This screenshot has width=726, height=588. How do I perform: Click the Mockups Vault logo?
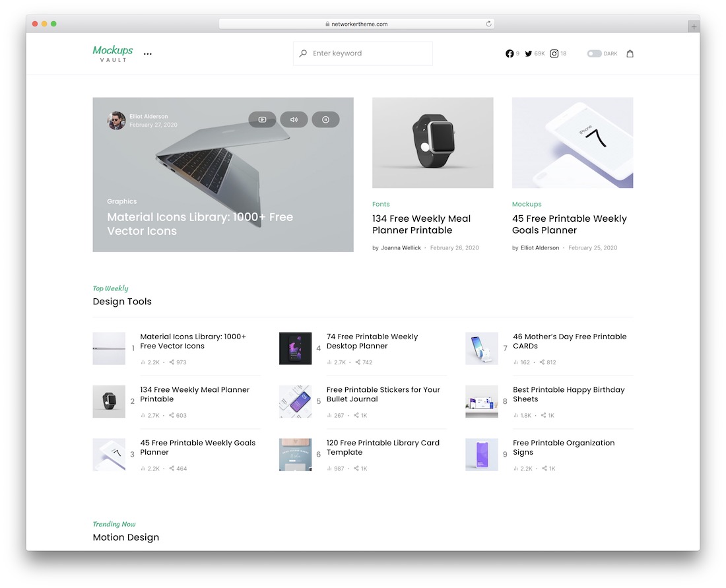(x=113, y=53)
